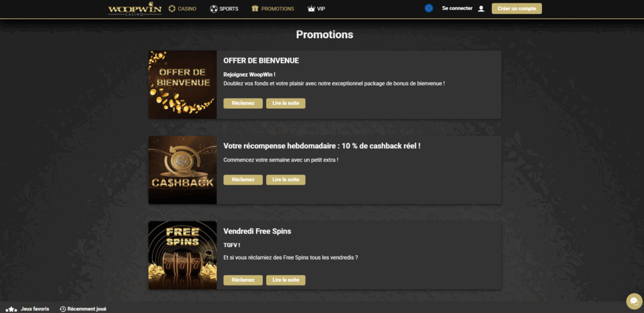Click the Offer de Bienvenue title

pyautogui.click(x=261, y=61)
